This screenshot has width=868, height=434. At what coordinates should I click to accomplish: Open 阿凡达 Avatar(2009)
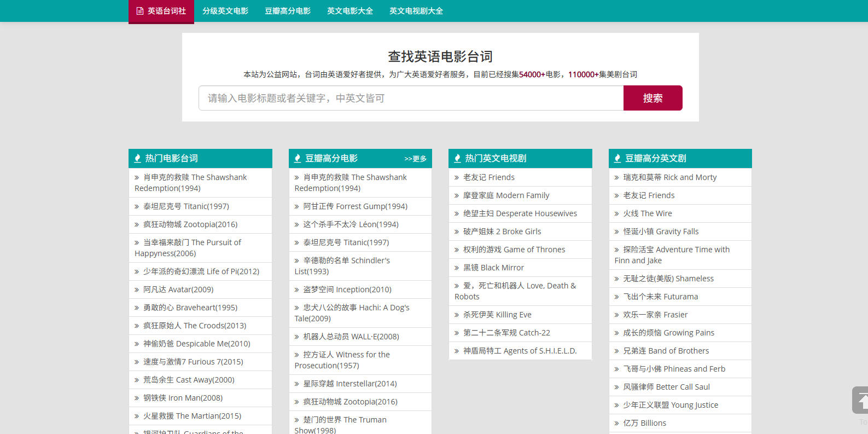pyautogui.click(x=178, y=290)
